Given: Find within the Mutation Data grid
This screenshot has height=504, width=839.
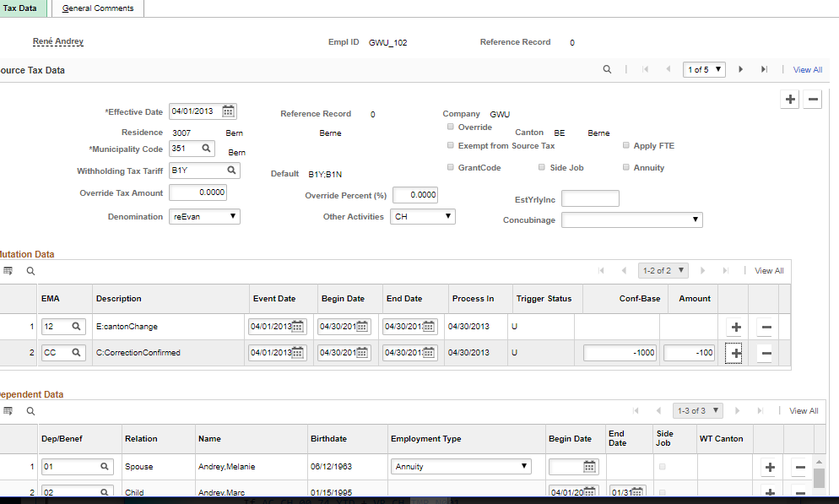Looking at the screenshot, I should point(30,271).
